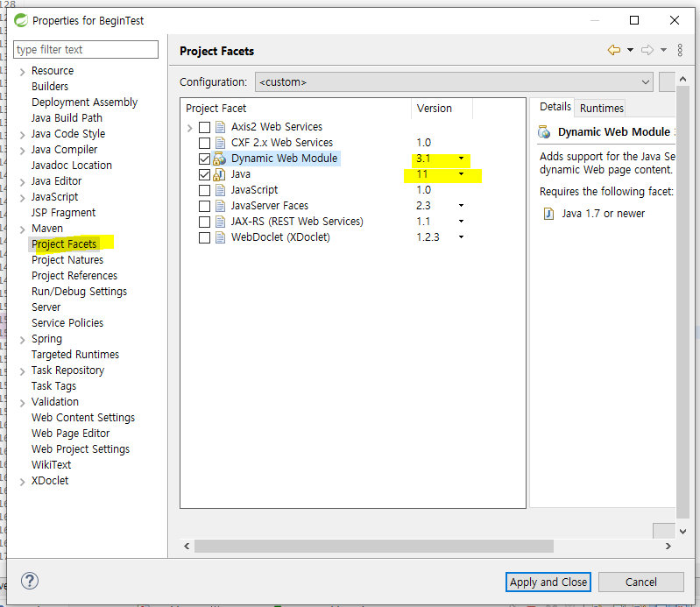Open Web Project Settings page
This screenshot has width=700, height=607.
[x=81, y=449]
